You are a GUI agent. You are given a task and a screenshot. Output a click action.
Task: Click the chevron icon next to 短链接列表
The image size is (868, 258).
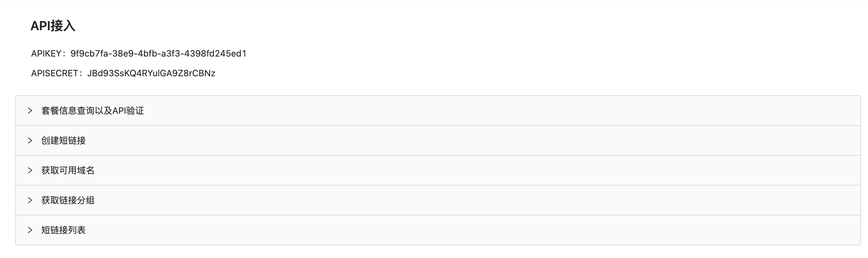point(30,230)
